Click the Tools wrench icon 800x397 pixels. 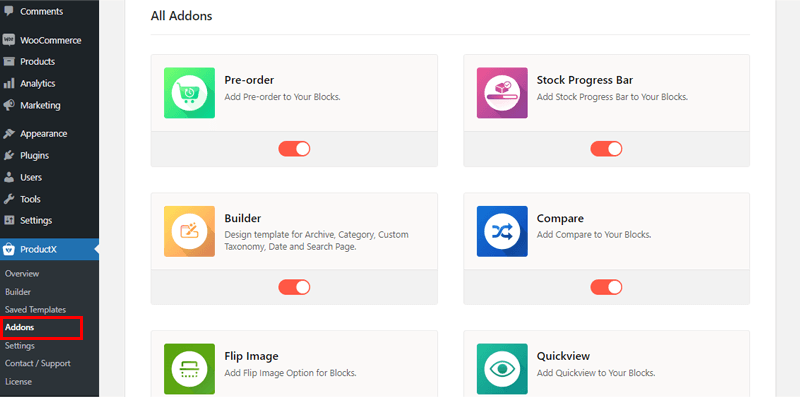pos(9,199)
